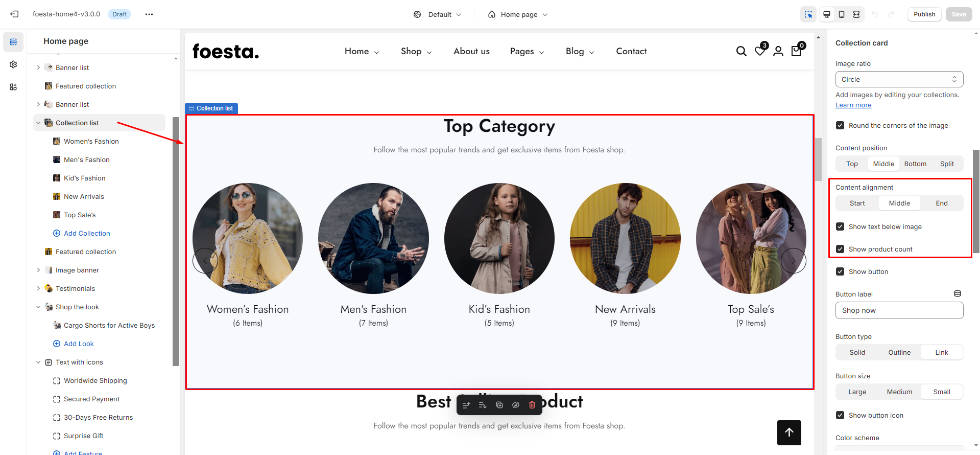Click the delete trash icon in floating toolbar
The width and height of the screenshot is (980, 455).
(x=532, y=405)
